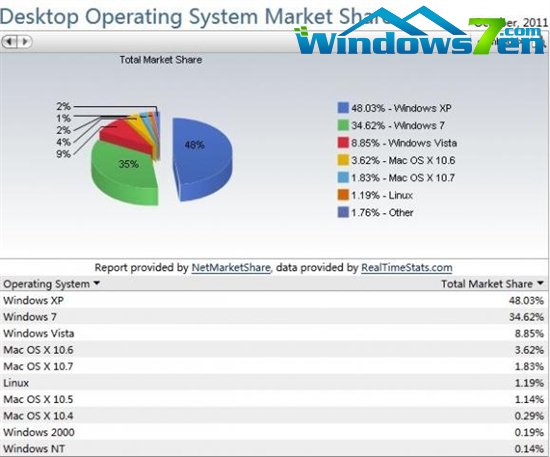Click the 48.03% table value
550x457 pixels.
coord(526,300)
